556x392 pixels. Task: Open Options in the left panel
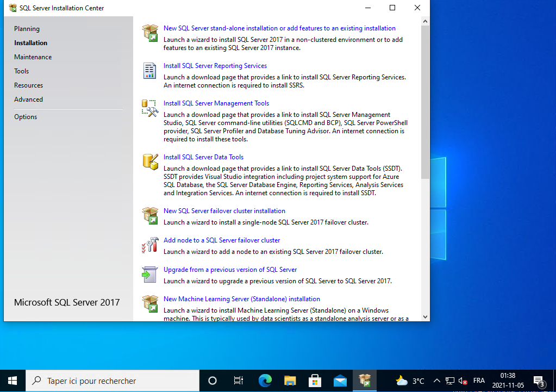(x=26, y=117)
